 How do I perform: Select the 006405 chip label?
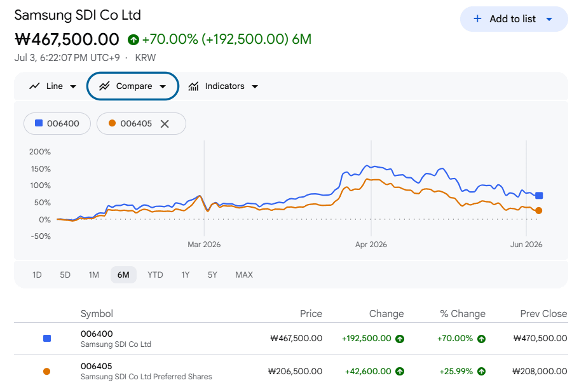136,123
